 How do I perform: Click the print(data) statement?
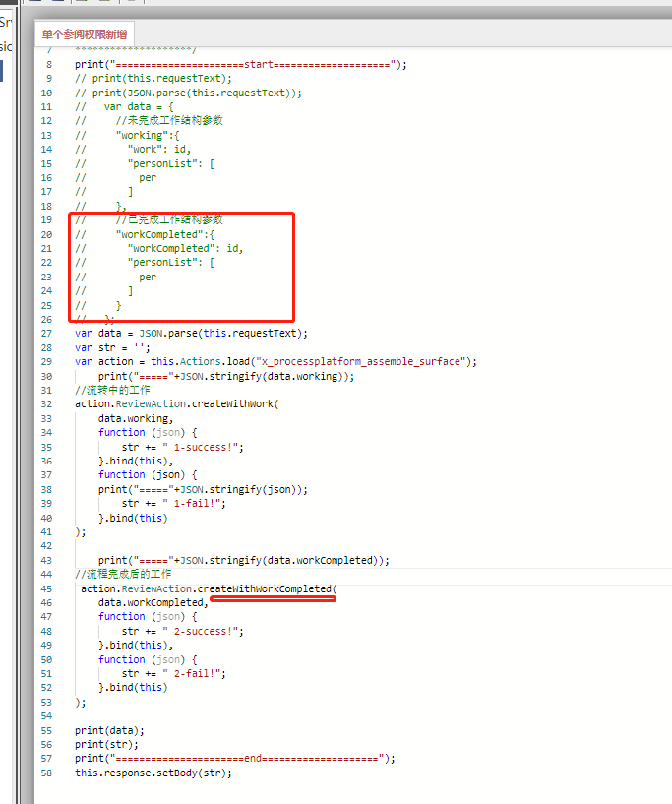point(109,730)
